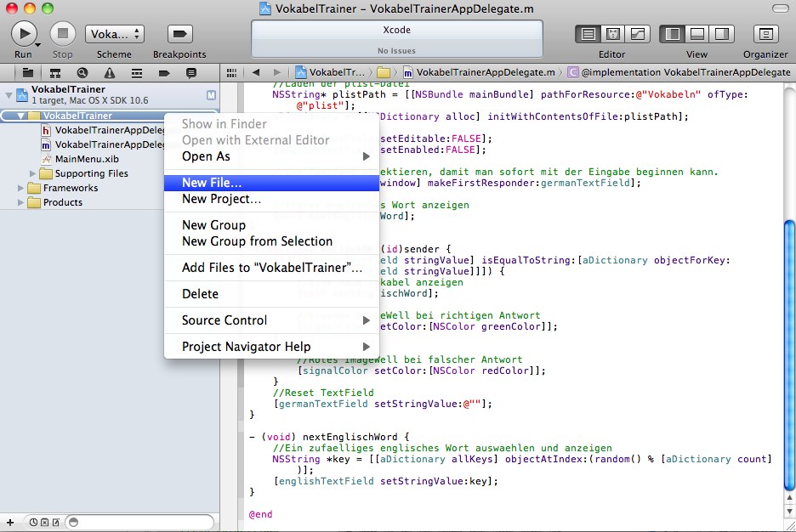
Task: Show the Issue navigator
Action: (109, 73)
